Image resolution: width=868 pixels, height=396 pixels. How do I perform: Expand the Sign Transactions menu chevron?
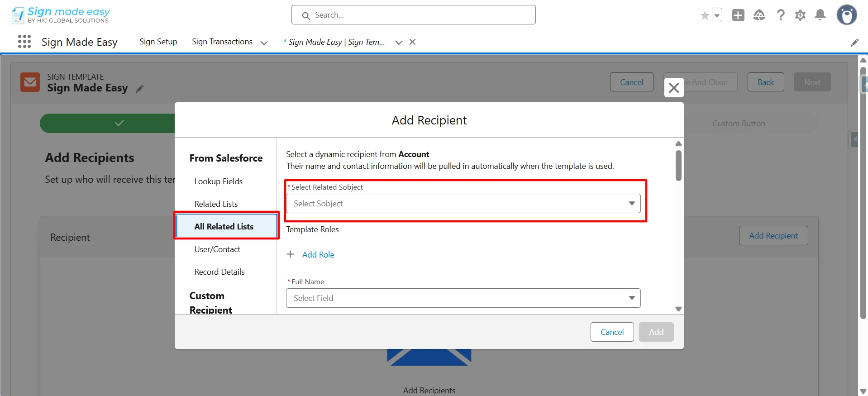(264, 43)
